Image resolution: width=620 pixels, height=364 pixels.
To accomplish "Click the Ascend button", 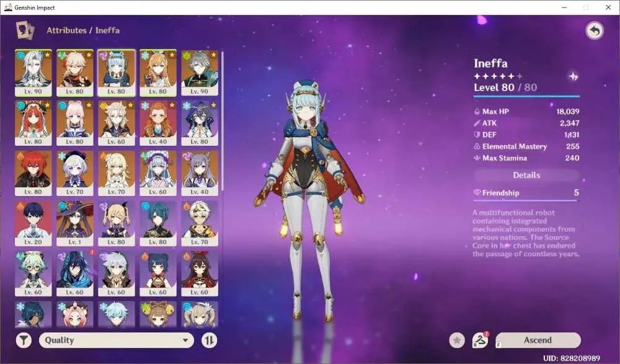I will click(x=538, y=340).
